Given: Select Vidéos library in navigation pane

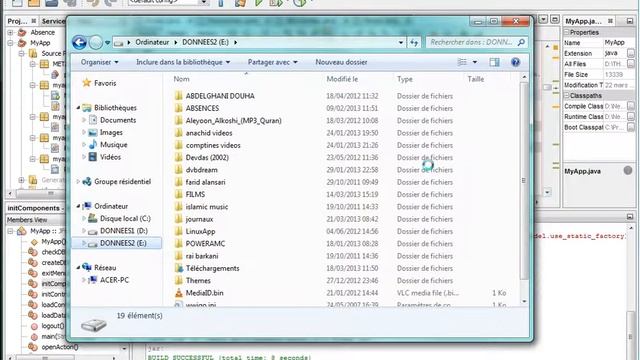Looking at the screenshot, I should [x=110, y=157].
